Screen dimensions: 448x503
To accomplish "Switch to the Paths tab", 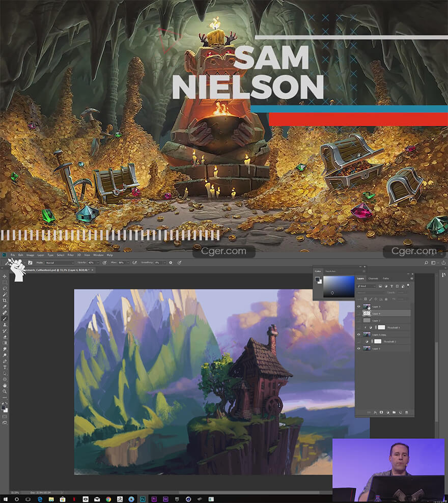I will (386, 278).
